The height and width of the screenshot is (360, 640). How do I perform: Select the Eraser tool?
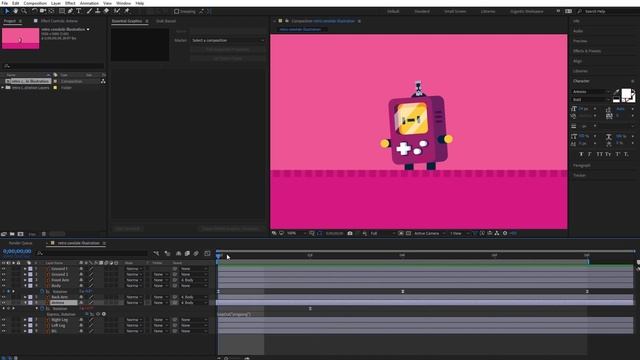click(x=106, y=11)
